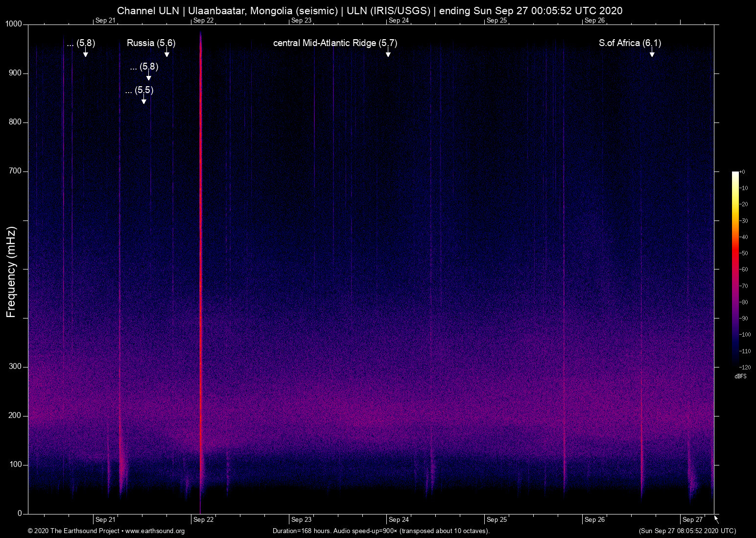Viewport: 756px width, 538px height.
Task: Click the Sep 25 label on bottom axis
Action: [496, 519]
